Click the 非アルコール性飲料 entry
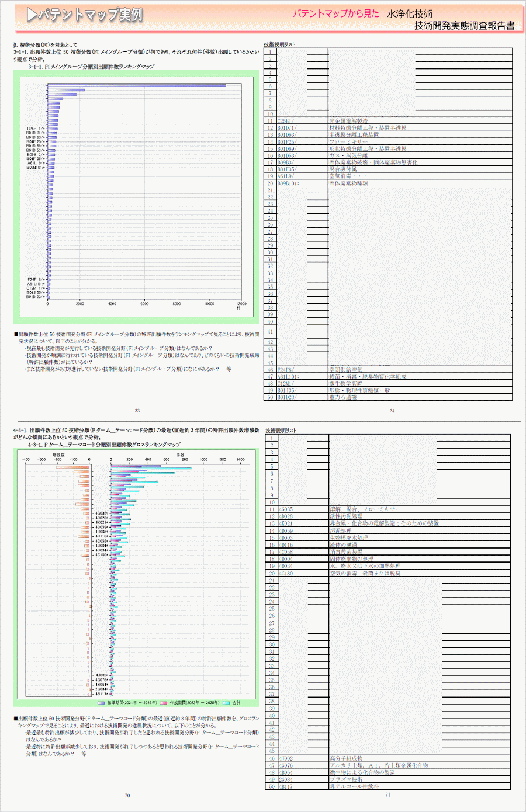The width and height of the screenshot is (526, 812). point(354,787)
